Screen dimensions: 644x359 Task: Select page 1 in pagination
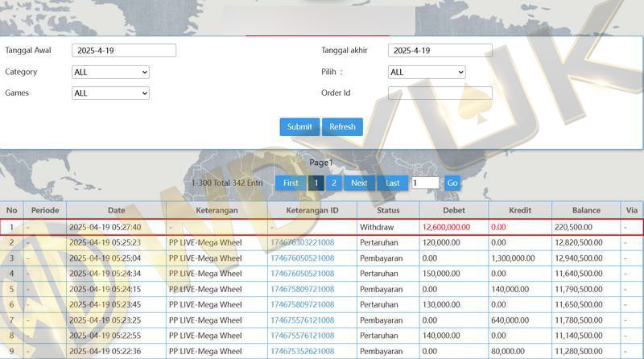point(316,183)
